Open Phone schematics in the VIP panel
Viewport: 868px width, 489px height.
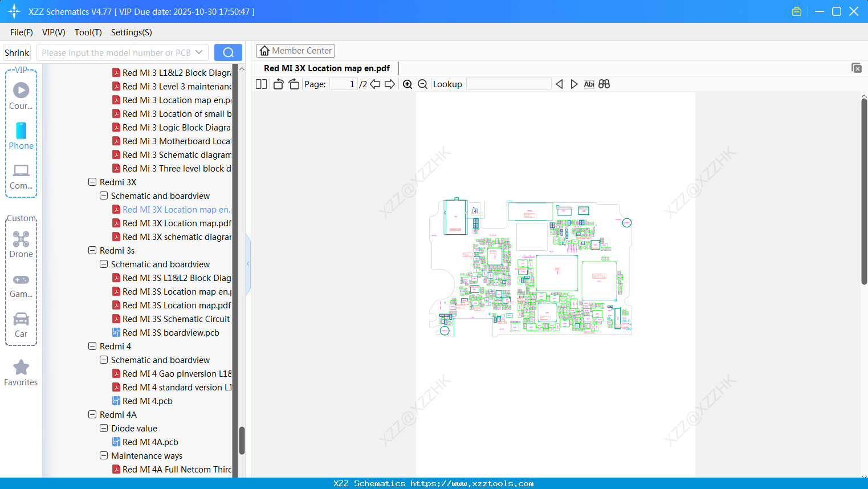[x=21, y=137]
